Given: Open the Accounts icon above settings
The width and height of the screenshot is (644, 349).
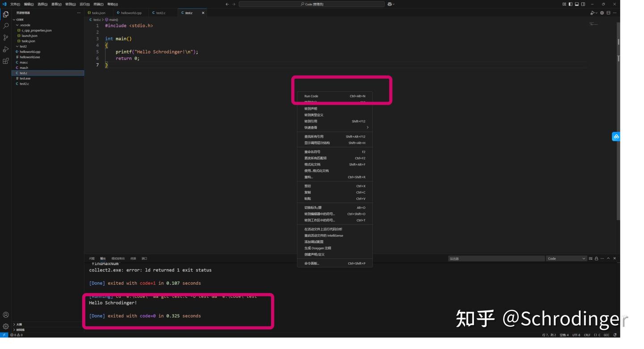Looking at the screenshot, I should 6,315.
